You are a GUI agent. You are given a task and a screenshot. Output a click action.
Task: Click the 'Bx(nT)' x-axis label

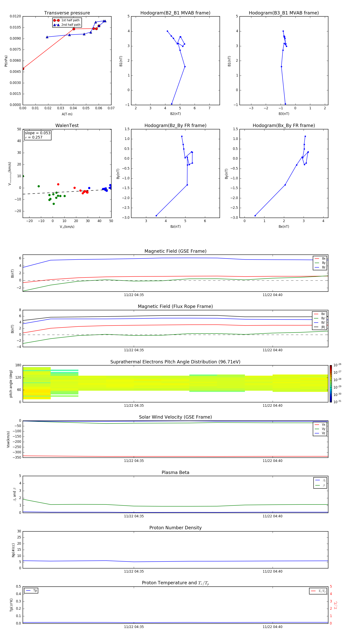click(x=284, y=227)
